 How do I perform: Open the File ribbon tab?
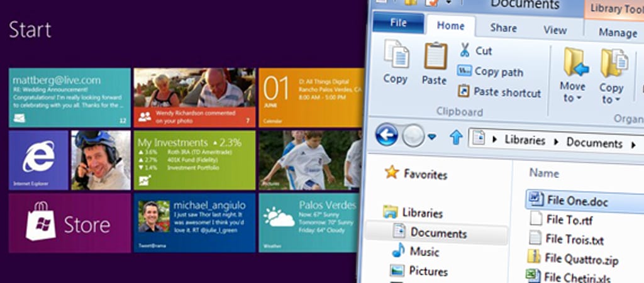(398, 23)
